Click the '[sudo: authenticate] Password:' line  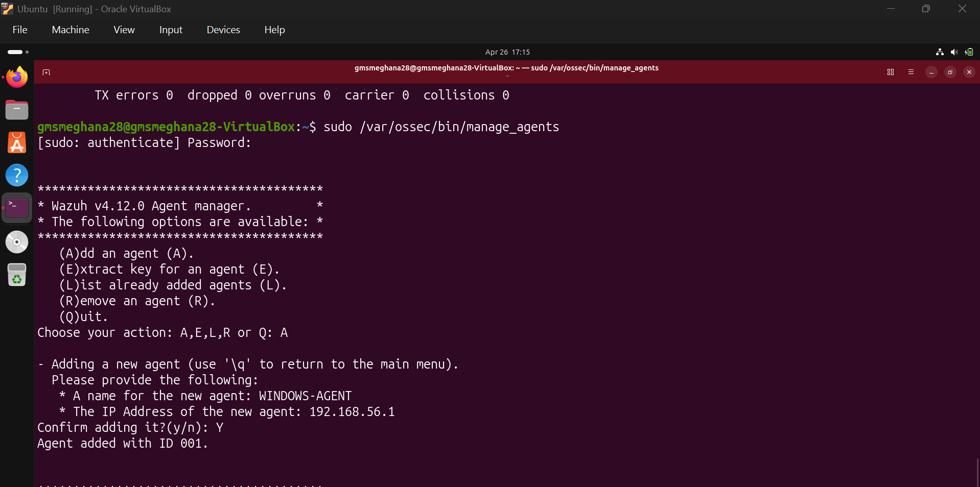click(144, 142)
